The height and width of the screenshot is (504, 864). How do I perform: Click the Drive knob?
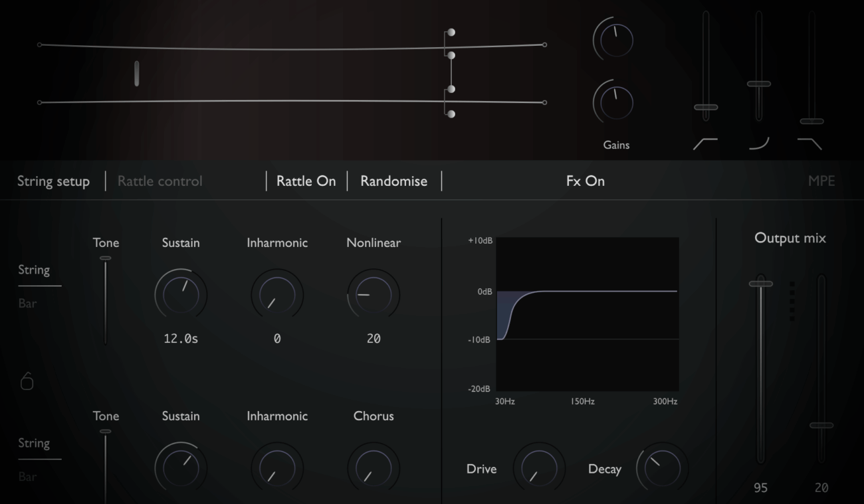539,467
